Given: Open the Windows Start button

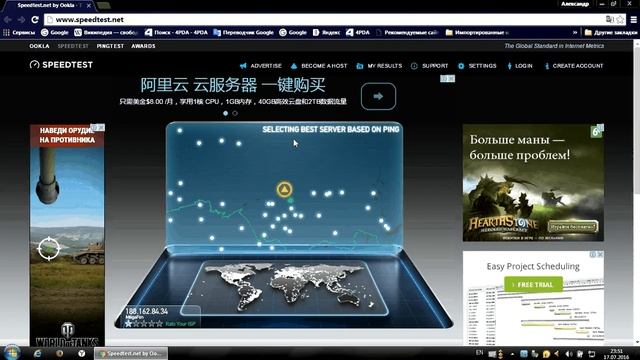Looking at the screenshot, I should tap(11, 353).
